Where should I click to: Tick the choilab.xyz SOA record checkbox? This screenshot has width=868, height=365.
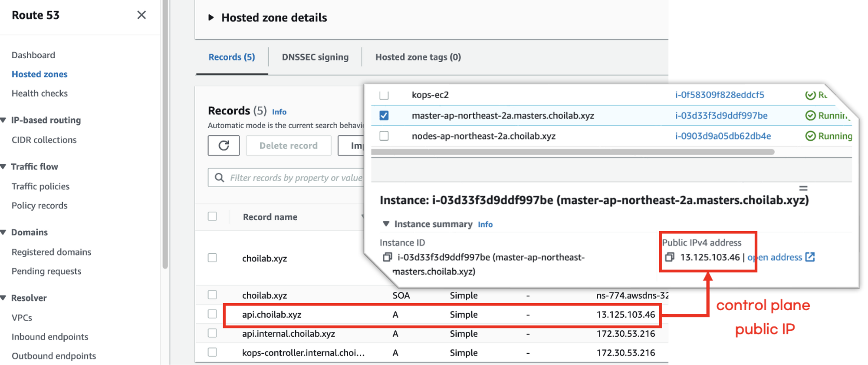pyautogui.click(x=212, y=295)
